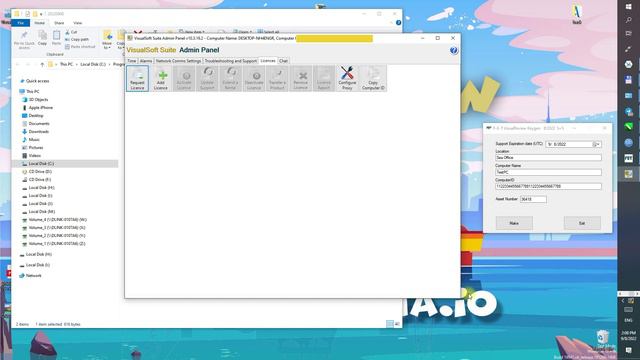Open Configure Proxy in the Admin Panel
640x360 pixels.
pos(347,78)
